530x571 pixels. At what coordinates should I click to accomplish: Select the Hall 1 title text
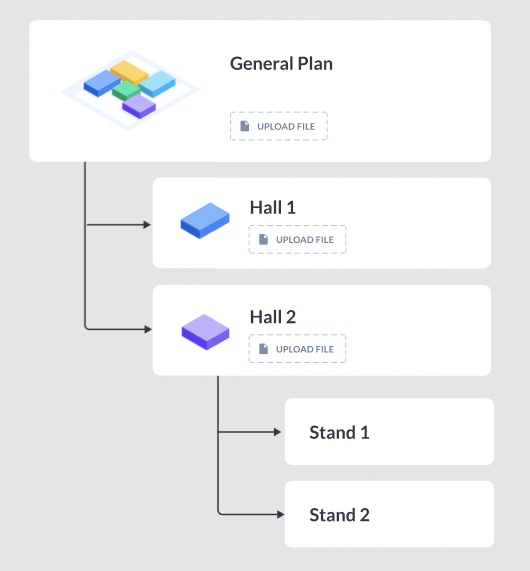pyautogui.click(x=272, y=208)
